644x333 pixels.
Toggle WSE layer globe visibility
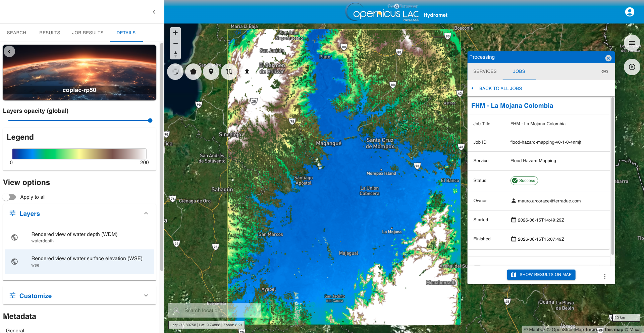(14, 261)
